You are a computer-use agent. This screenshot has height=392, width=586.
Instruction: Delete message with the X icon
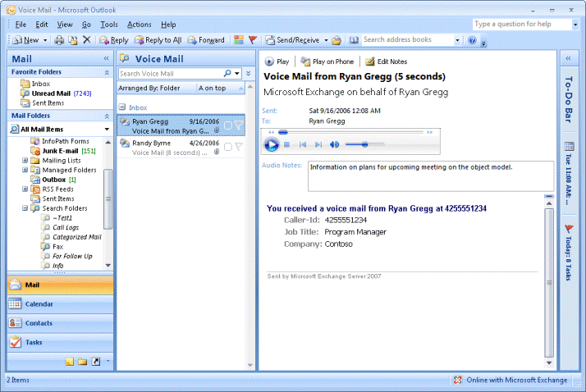[x=87, y=39]
